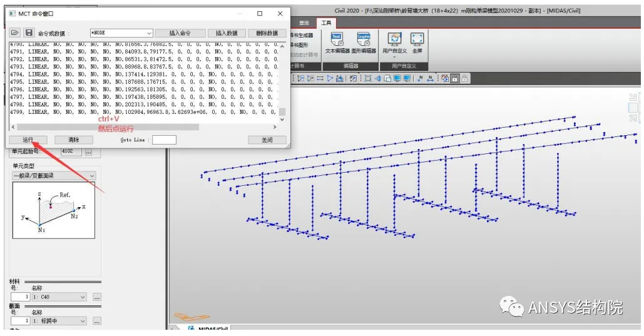Click the Goto Line input field
This screenshot has height=336, width=644.
coord(164,140)
